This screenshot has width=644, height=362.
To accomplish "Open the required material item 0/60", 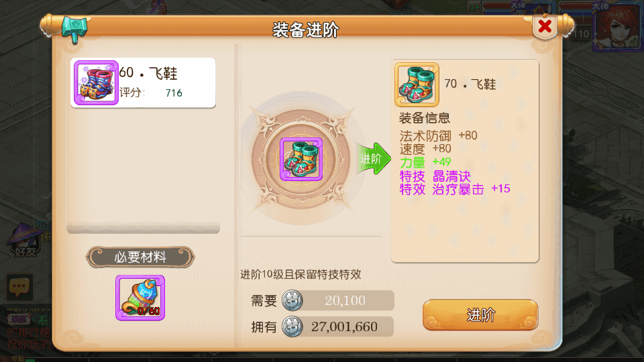I will click(140, 298).
